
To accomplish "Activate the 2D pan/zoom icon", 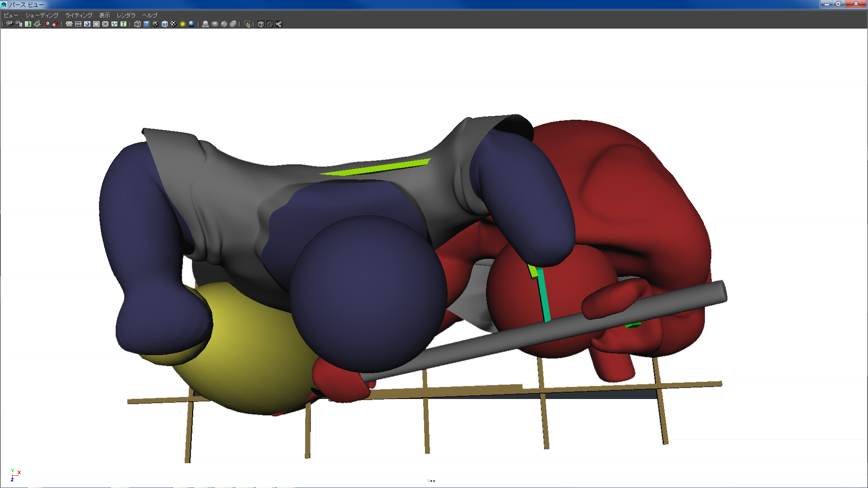I will [46, 24].
